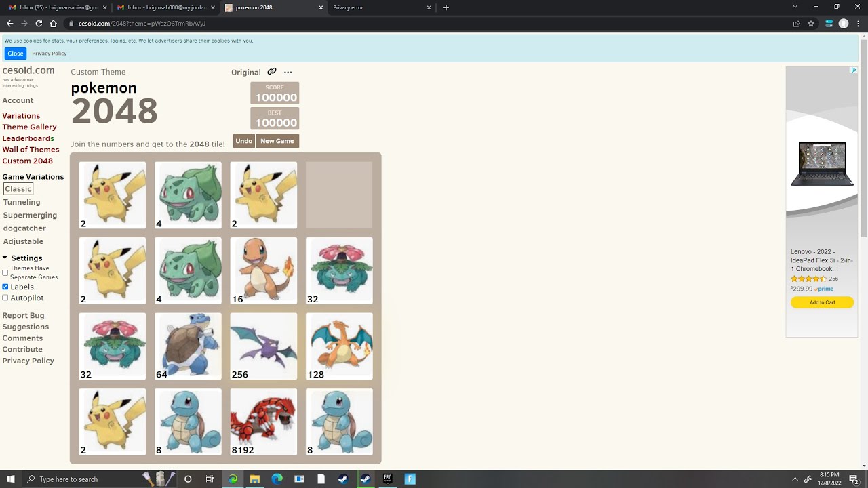Click the Crobat 256 tile
The height and width of the screenshot is (488, 868).
click(x=264, y=346)
